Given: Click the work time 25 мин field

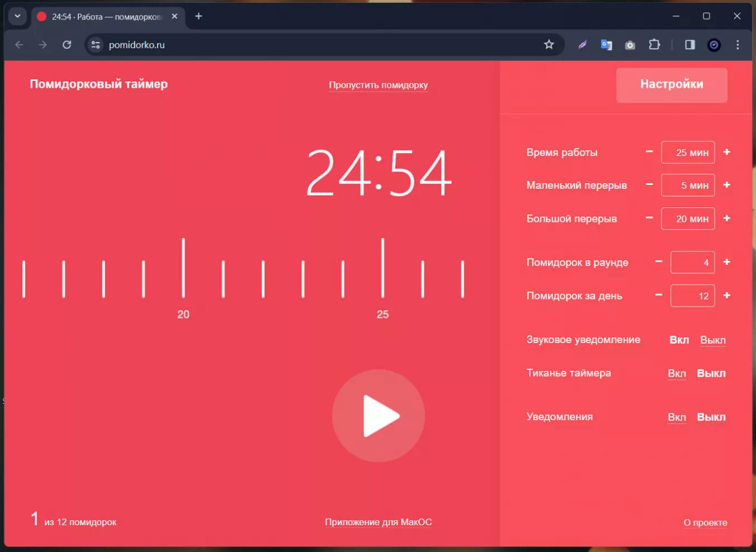Looking at the screenshot, I should coord(688,152).
